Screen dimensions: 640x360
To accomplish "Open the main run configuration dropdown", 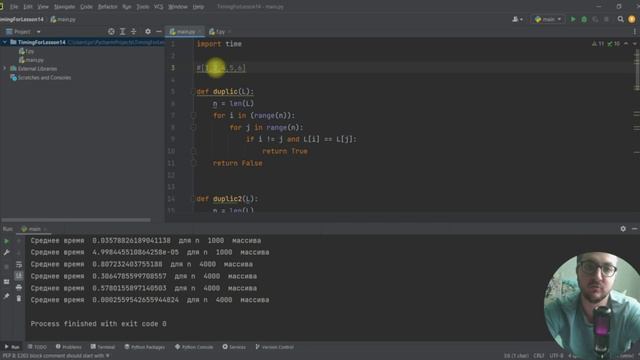I will pyautogui.click(x=548, y=19).
